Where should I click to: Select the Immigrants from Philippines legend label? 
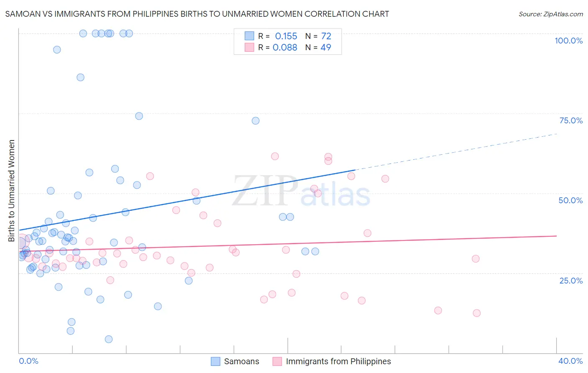point(338,361)
